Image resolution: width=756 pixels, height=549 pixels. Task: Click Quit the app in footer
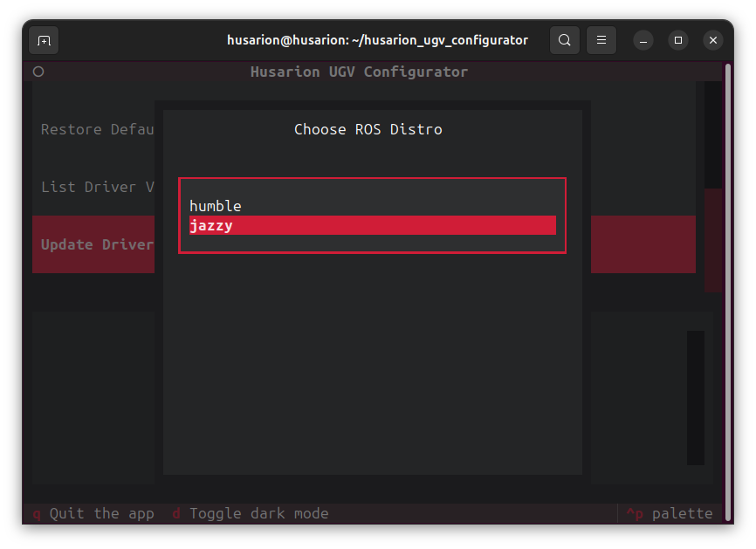tap(94, 514)
